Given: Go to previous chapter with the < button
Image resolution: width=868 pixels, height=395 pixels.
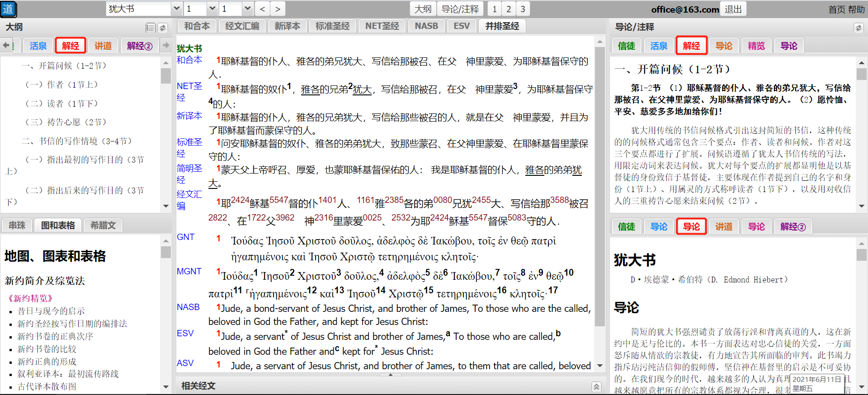Looking at the screenshot, I should click(x=262, y=9).
